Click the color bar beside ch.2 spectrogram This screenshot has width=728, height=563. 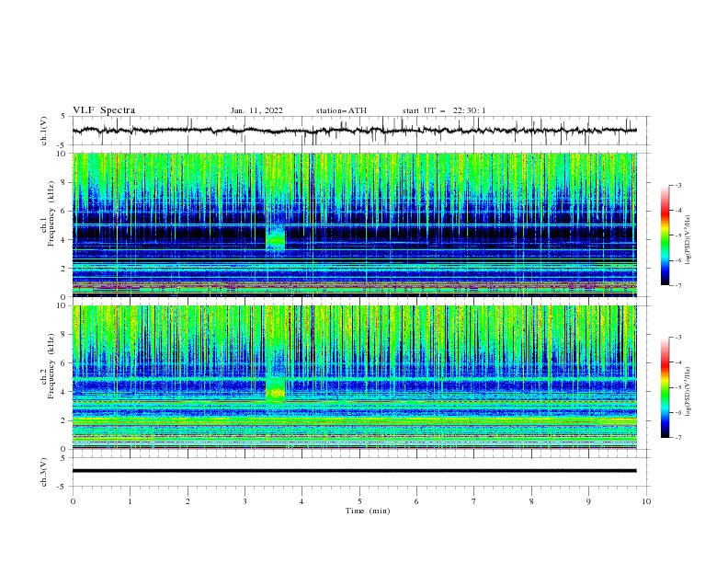[x=665, y=387]
